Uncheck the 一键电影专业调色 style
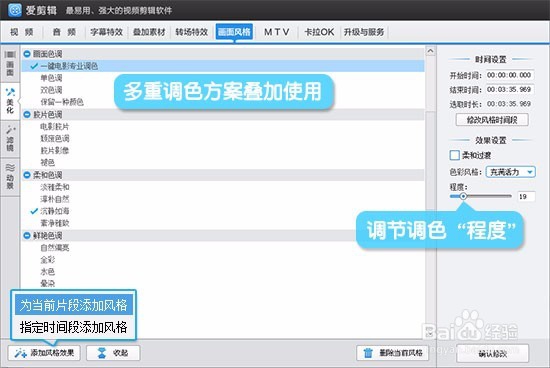Screen dimensions: 550x368 click(34, 66)
